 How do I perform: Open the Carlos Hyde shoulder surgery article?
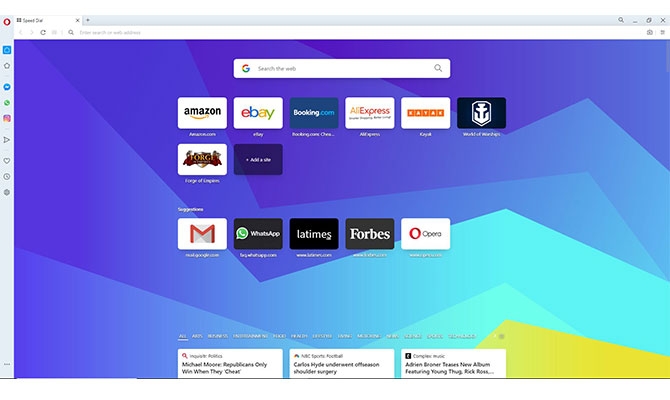click(x=342, y=364)
